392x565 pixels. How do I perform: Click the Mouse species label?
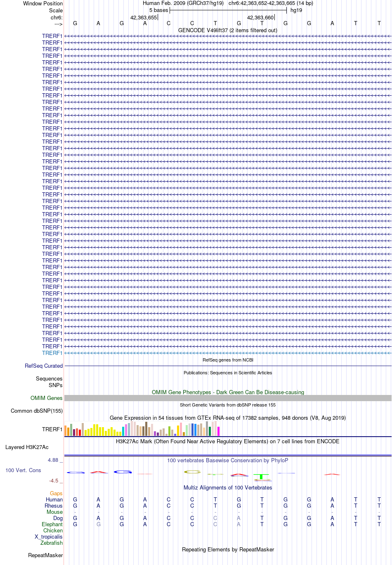point(54,512)
